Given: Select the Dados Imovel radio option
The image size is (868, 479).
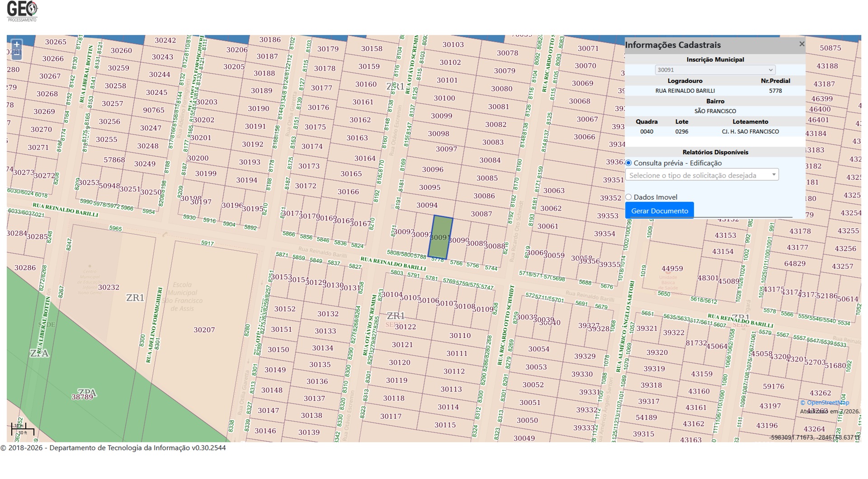Looking at the screenshot, I should tap(628, 197).
